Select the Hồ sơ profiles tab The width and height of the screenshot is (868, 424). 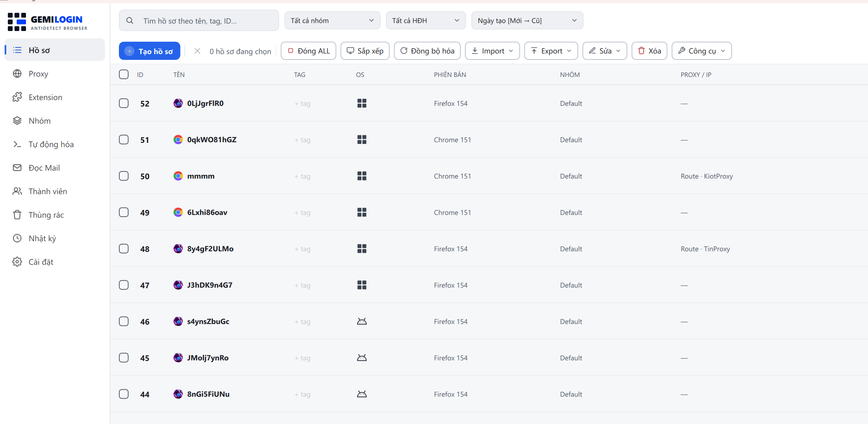pyautogui.click(x=55, y=50)
